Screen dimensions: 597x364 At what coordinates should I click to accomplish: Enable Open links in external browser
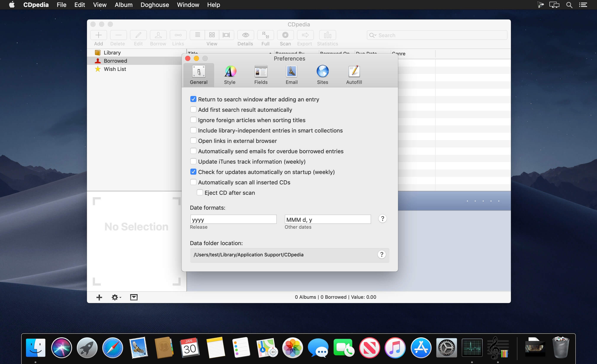click(193, 141)
